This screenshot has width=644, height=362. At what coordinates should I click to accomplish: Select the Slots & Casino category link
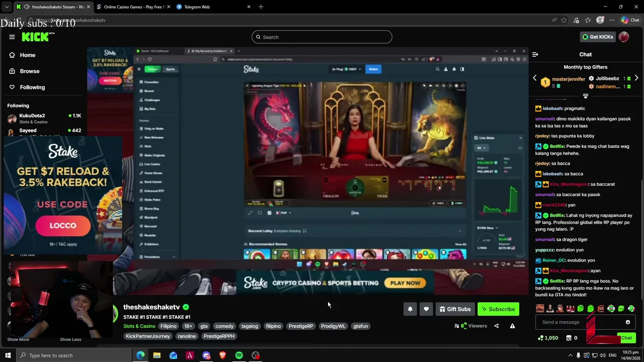[x=139, y=326]
